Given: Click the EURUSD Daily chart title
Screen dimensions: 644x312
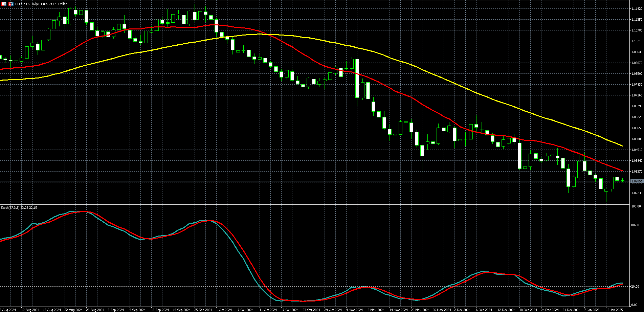Looking at the screenshot, I should coord(41,4).
